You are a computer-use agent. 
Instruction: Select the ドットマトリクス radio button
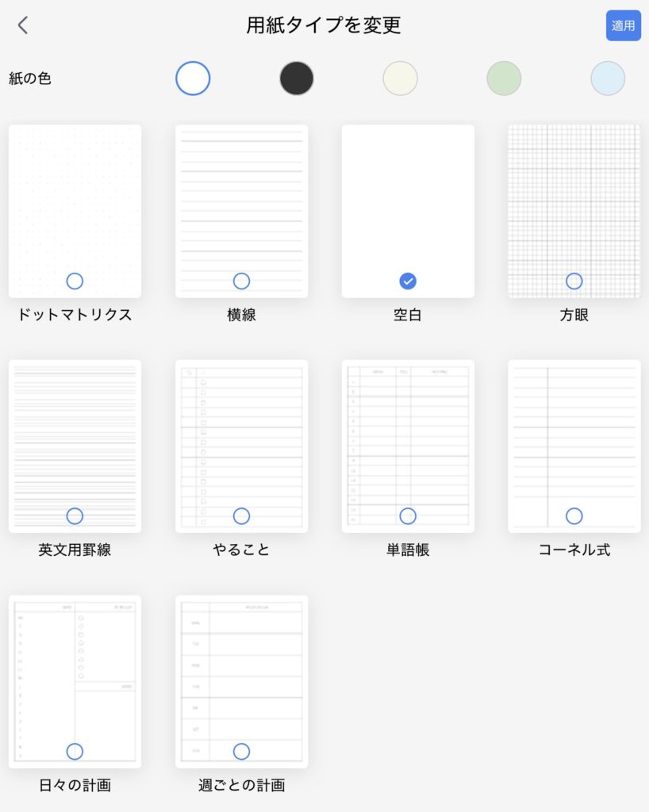75,281
